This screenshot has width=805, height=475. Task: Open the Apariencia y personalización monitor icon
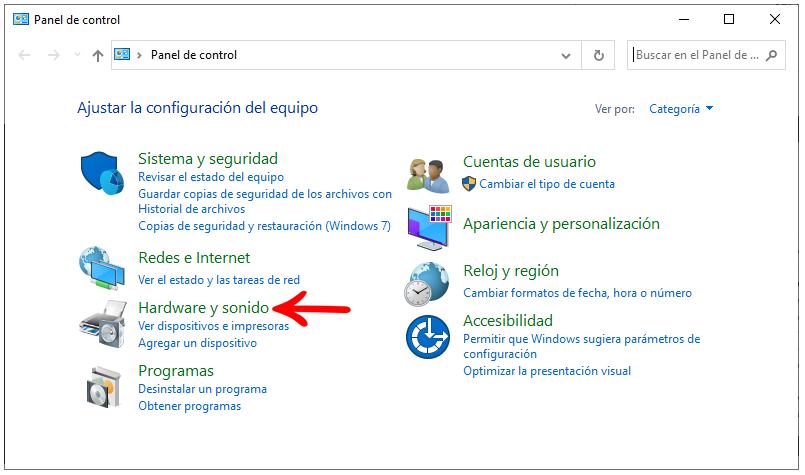429,227
